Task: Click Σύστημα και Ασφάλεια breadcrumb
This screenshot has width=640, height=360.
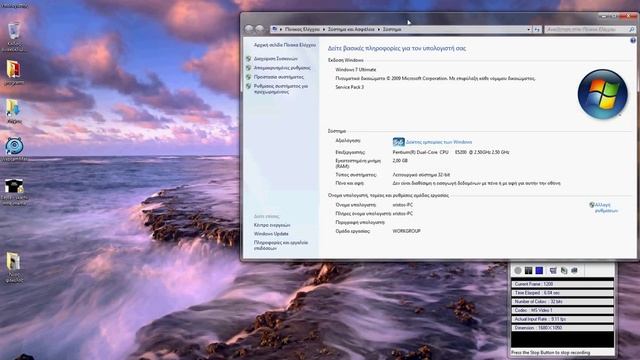Action: click(x=351, y=29)
